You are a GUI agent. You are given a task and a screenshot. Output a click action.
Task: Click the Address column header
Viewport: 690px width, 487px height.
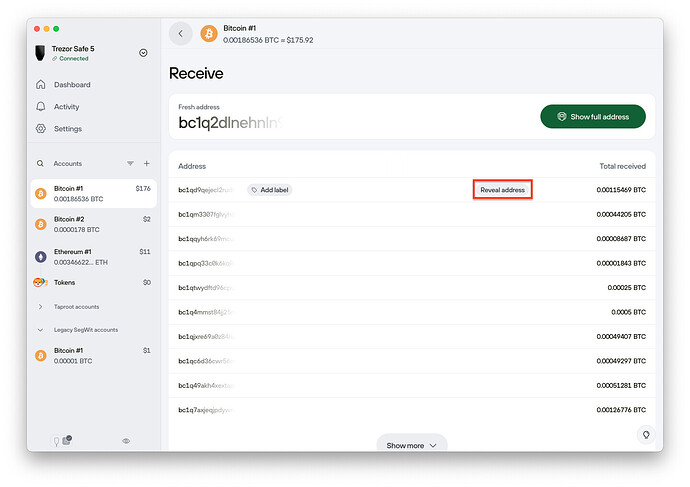192,166
